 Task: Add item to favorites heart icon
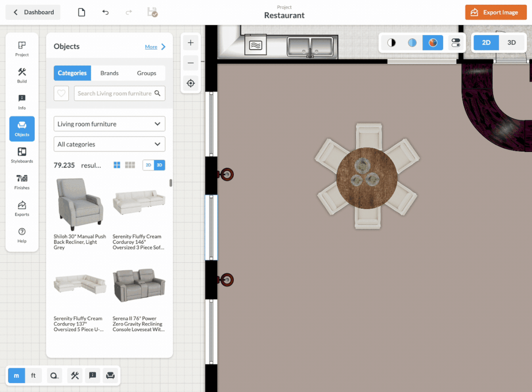[61, 93]
